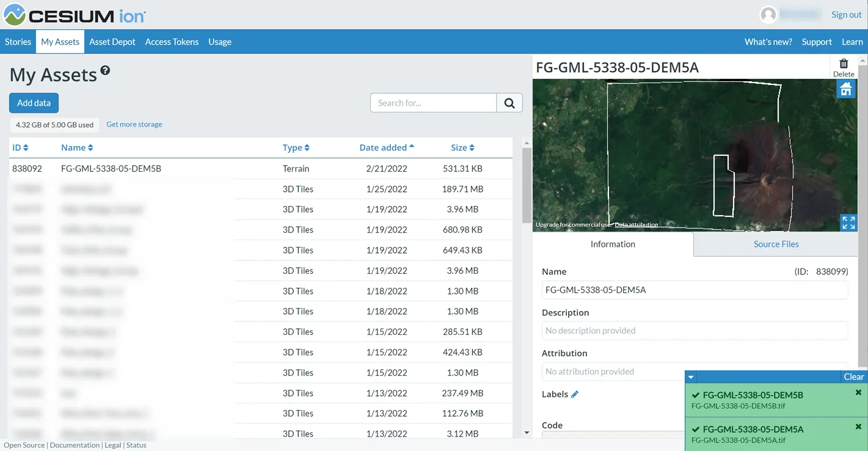The image size is (868, 451).
Task: Sort assets by Size column
Action: [x=462, y=148]
